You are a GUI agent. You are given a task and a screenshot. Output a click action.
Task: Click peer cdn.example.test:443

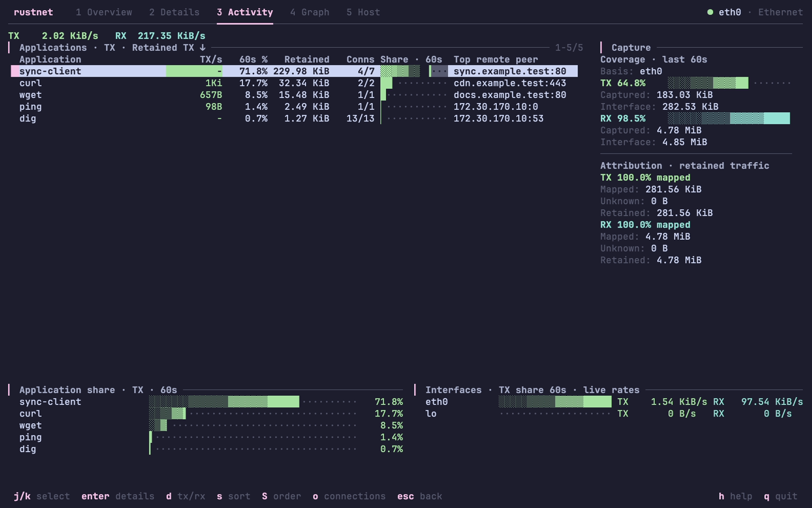pos(510,83)
